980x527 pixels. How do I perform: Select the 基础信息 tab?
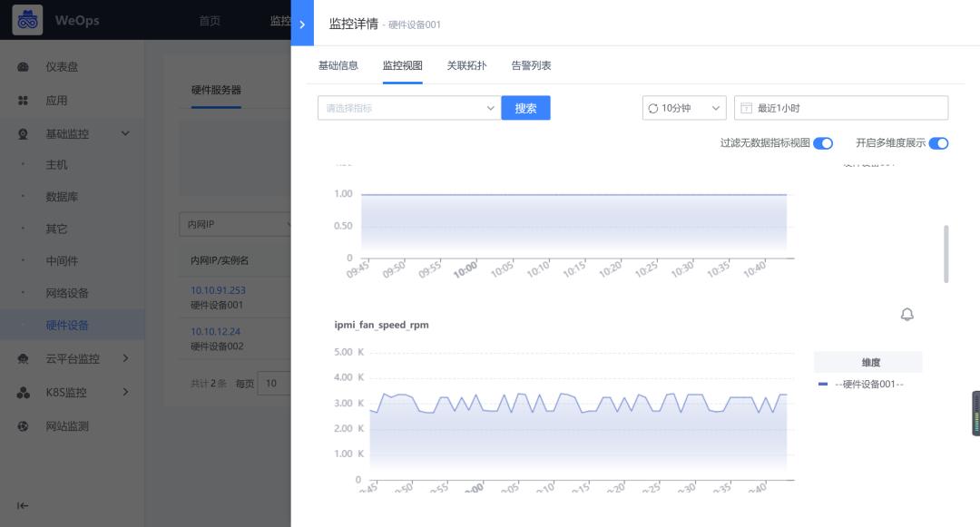pos(338,65)
